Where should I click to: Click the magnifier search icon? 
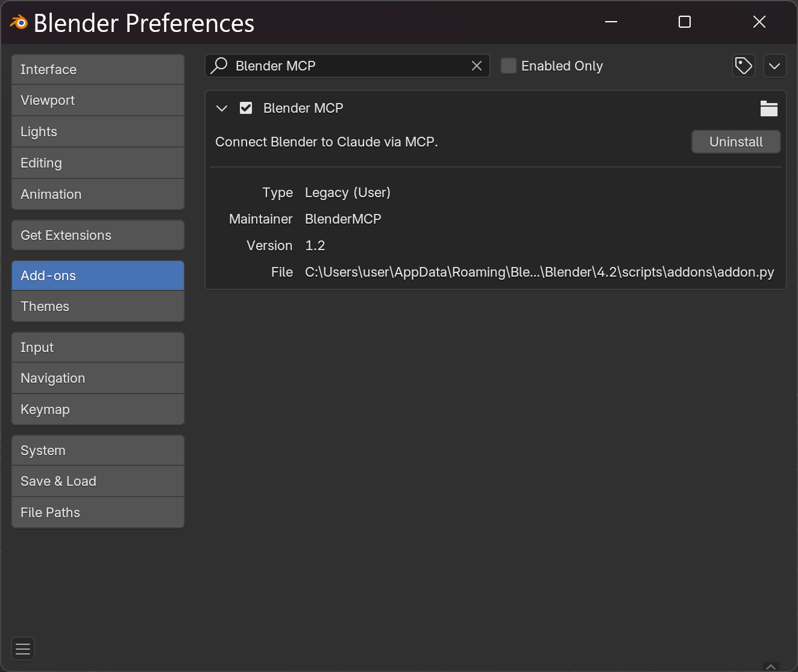click(219, 65)
